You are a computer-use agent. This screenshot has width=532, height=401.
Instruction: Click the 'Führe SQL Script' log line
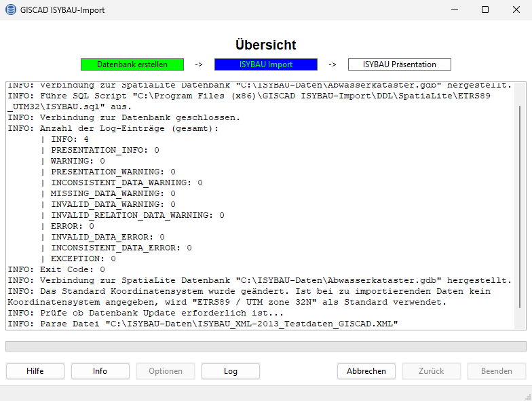click(x=250, y=101)
